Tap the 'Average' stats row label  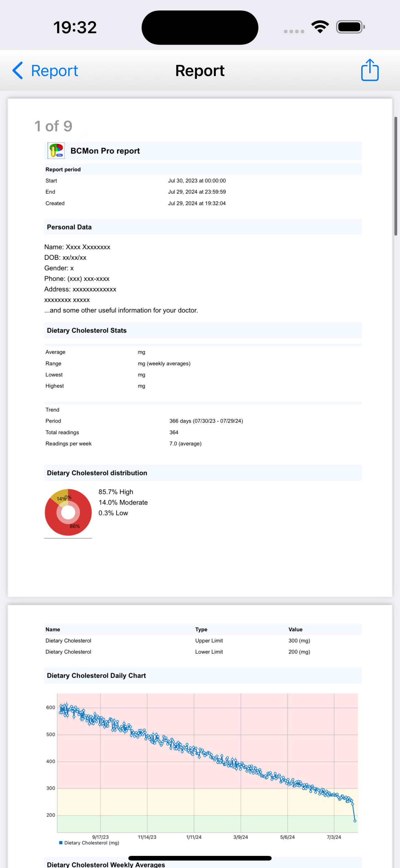click(55, 352)
